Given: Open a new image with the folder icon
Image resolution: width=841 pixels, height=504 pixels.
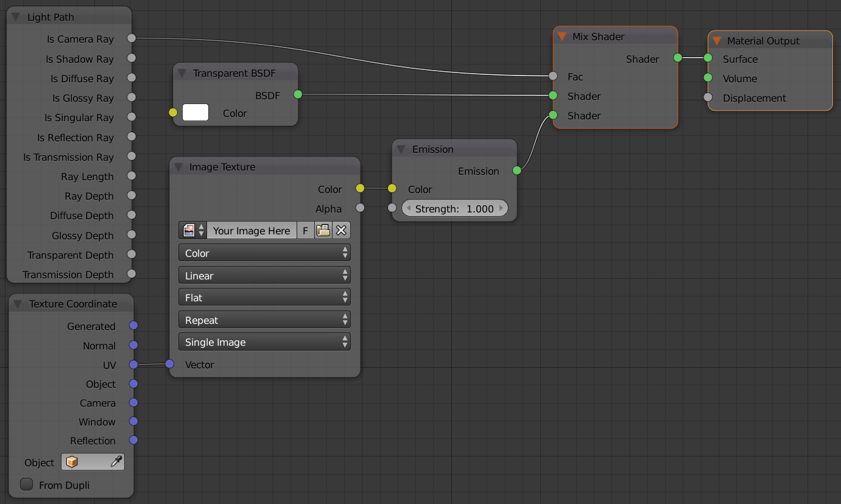Looking at the screenshot, I should (x=323, y=230).
